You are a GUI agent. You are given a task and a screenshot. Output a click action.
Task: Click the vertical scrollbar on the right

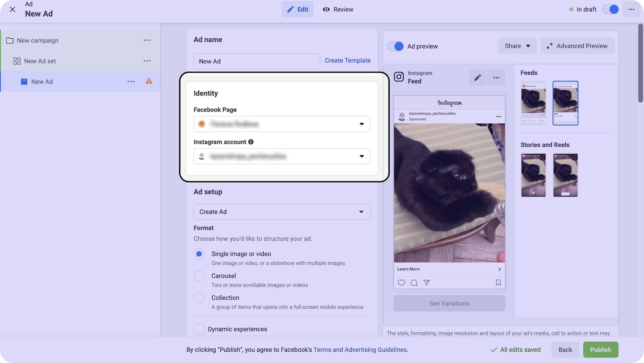pos(640,63)
